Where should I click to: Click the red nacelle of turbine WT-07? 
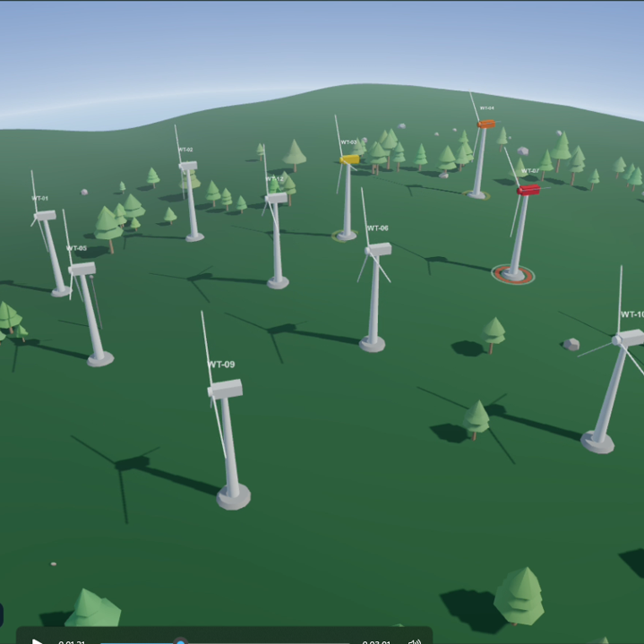tap(528, 190)
